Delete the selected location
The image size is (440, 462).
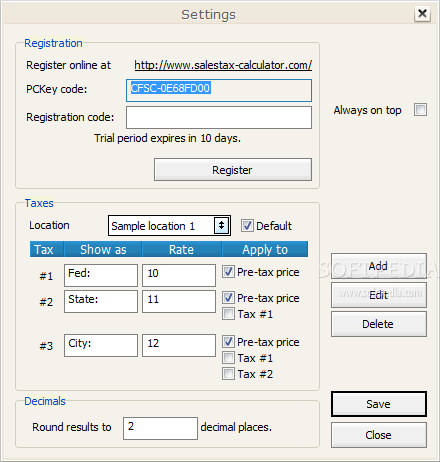tap(379, 324)
